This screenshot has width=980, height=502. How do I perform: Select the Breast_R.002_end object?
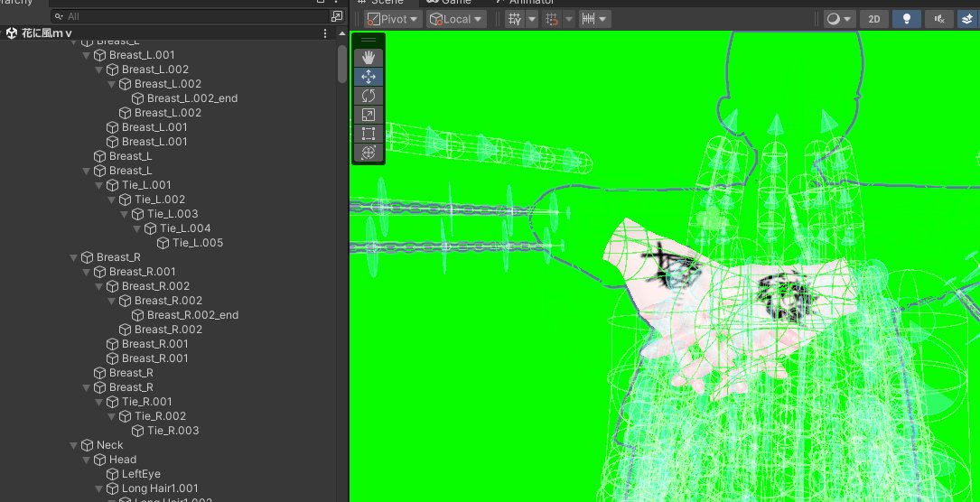(192, 315)
